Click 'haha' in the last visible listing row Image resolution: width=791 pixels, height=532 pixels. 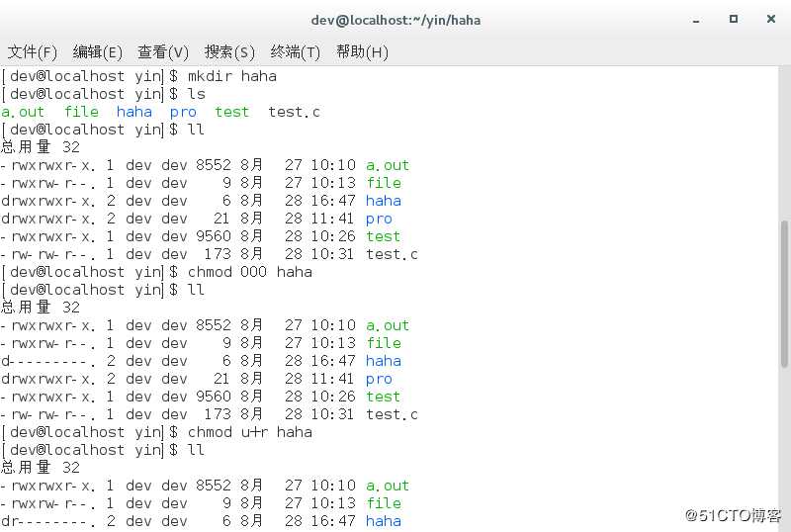pos(384,521)
